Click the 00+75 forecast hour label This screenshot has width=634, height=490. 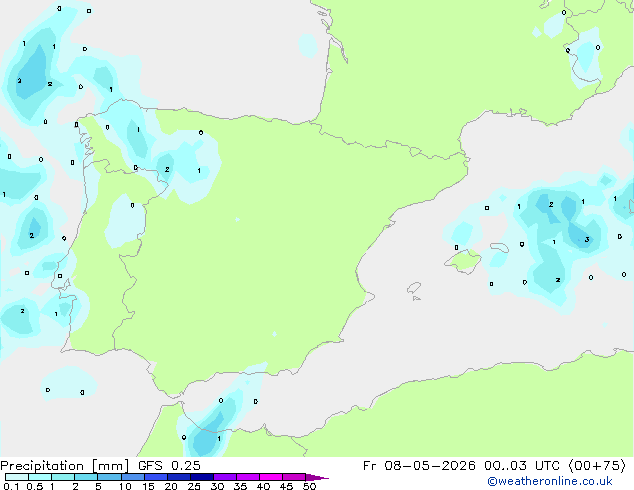coord(597,466)
